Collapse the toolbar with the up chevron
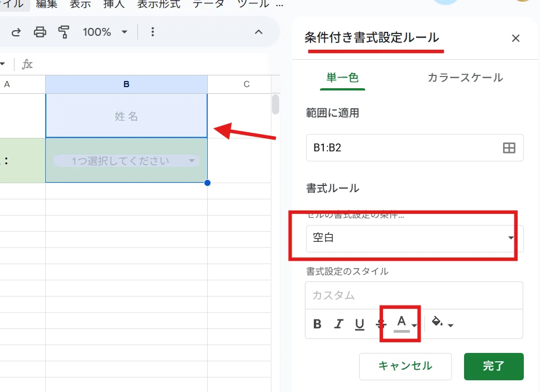The image size is (540, 392). pyautogui.click(x=259, y=32)
